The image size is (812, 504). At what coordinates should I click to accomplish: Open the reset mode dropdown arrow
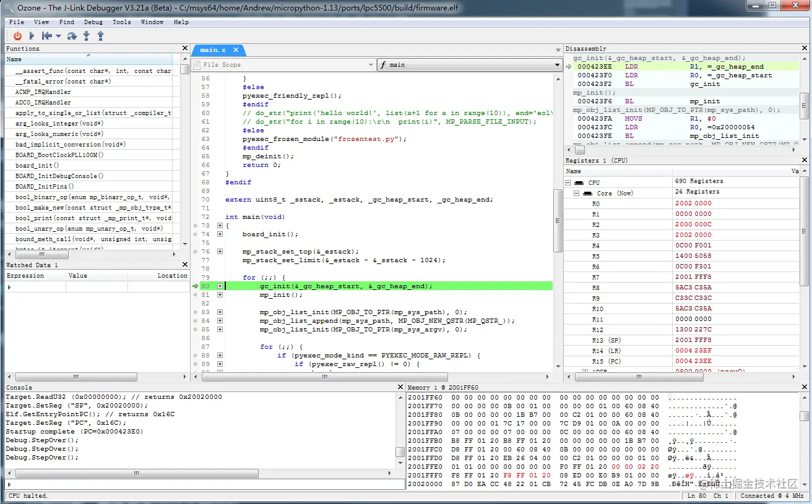pos(58,36)
